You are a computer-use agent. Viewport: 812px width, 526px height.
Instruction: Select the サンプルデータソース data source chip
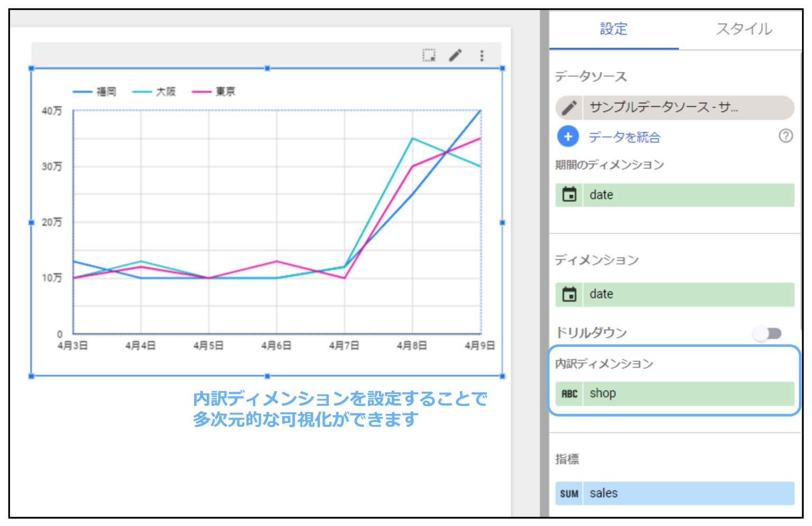tap(687, 108)
